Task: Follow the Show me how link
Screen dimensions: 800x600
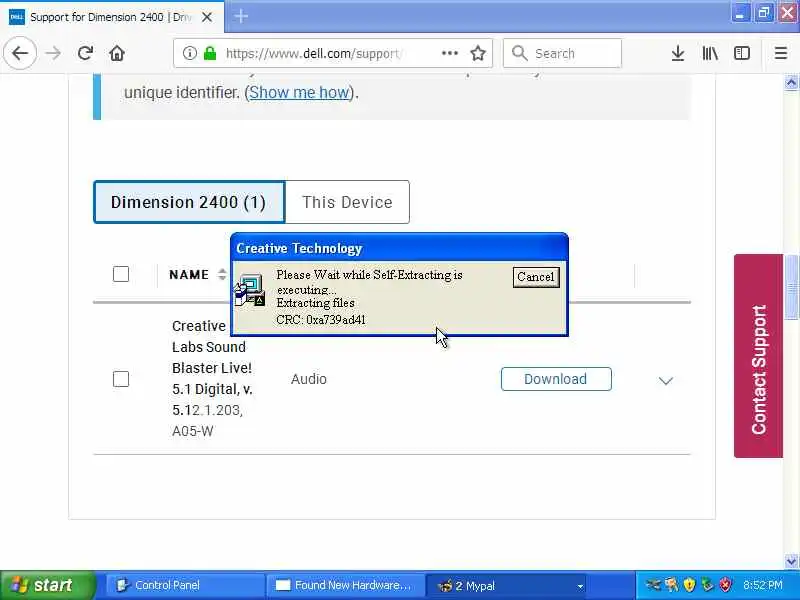Action: click(x=299, y=92)
